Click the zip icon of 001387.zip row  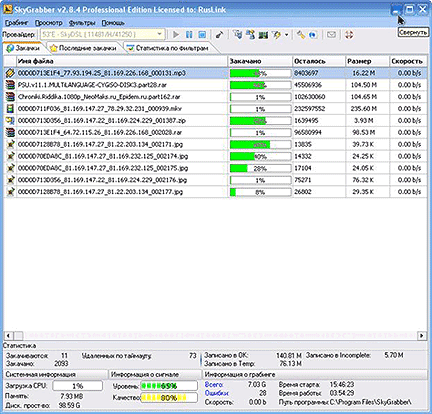(10, 121)
